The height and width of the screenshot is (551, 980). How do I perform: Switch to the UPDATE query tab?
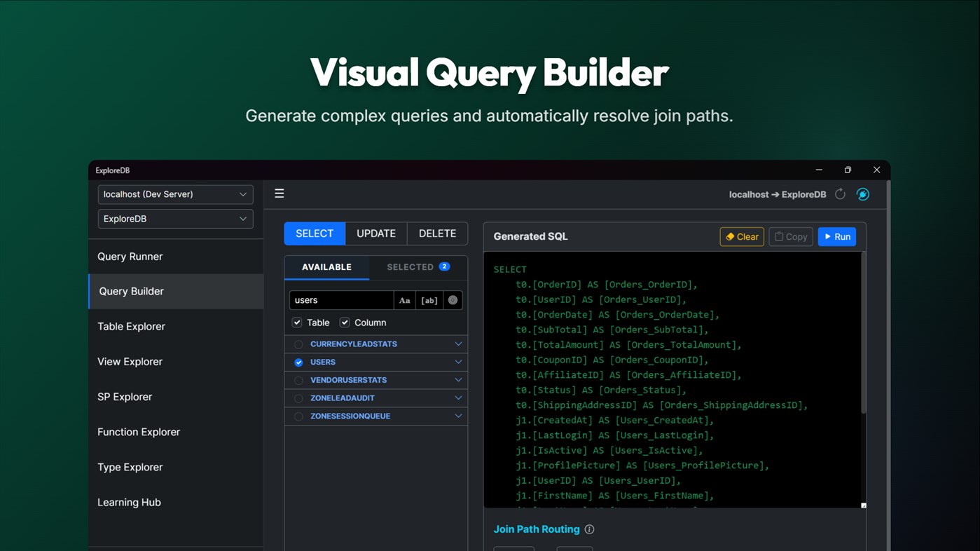click(376, 233)
